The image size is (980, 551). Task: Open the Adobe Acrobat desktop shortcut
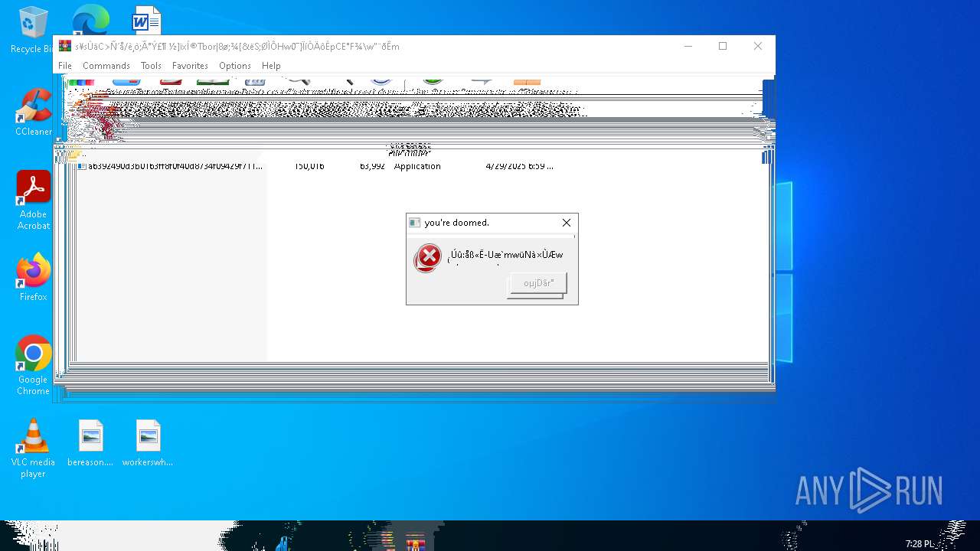point(34,201)
